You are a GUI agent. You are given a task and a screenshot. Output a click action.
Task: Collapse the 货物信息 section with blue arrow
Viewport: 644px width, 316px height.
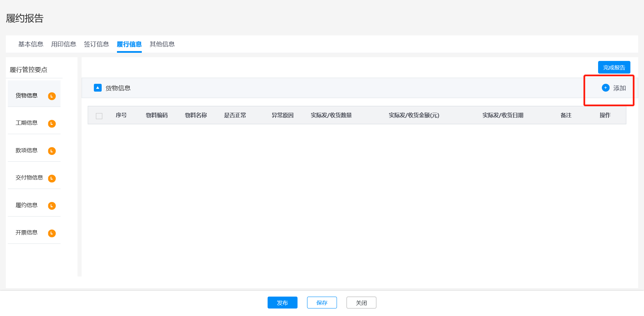pos(98,88)
